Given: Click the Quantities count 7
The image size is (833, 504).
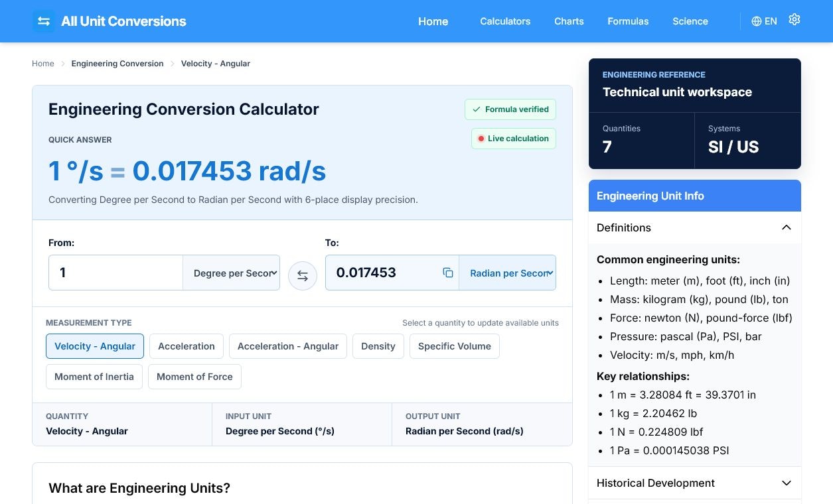Looking at the screenshot, I should (x=607, y=147).
